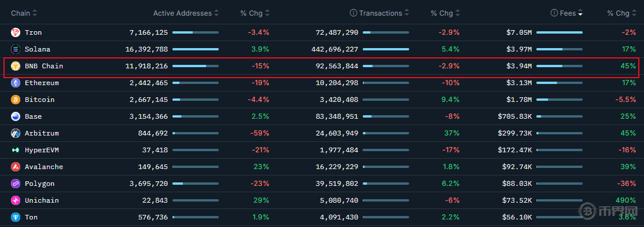Click the info icon beside Transactions header
644x227 pixels.
coord(353,13)
